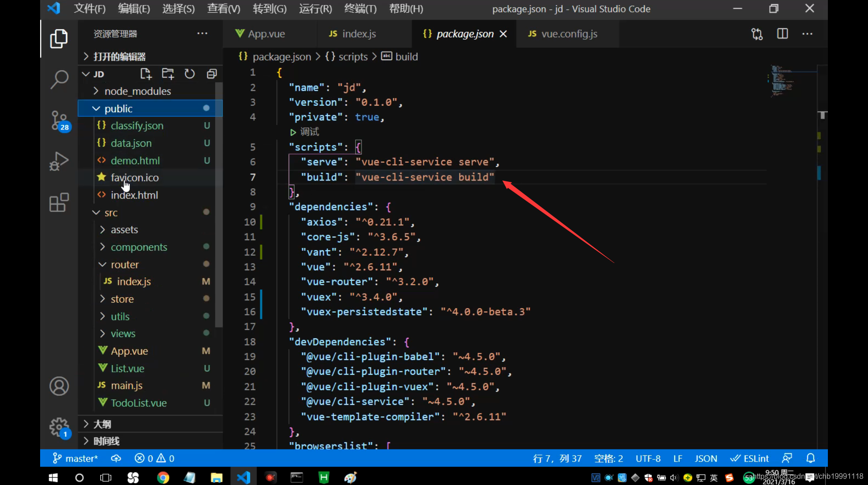868x485 pixels.
Task: Open the Extensions view
Action: point(59,202)
